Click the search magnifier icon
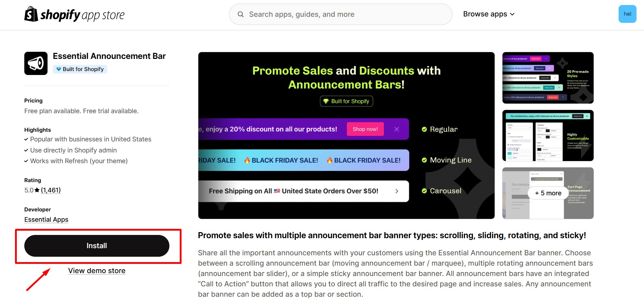 point(241,14)
